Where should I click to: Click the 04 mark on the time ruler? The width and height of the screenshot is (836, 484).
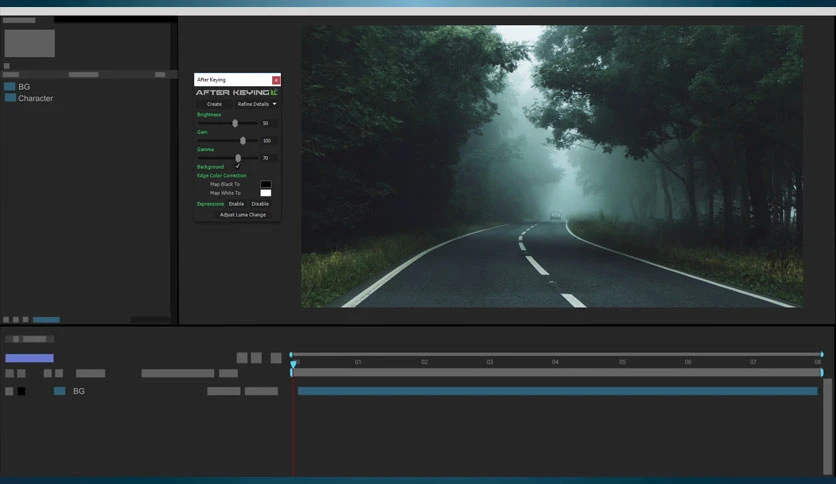click(556, 362)
